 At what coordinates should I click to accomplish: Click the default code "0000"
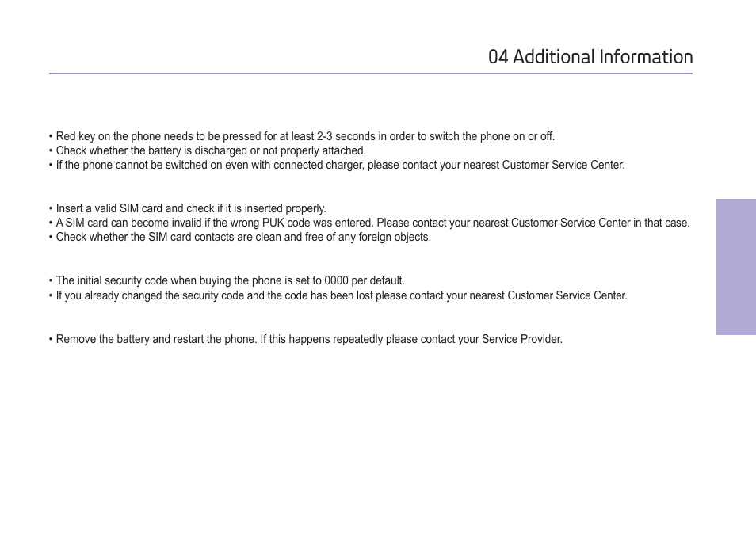[x=336, y=280]
